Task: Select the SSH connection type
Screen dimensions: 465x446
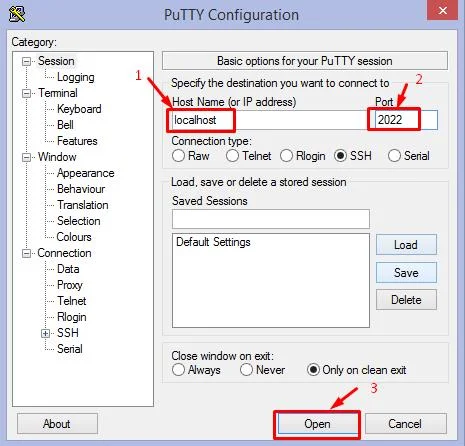Action: [340, 156]
